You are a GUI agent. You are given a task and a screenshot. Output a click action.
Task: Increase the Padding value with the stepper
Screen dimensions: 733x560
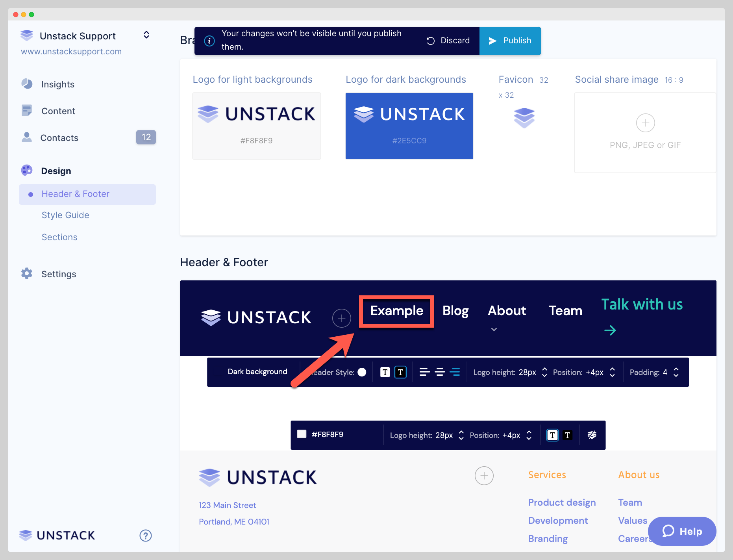click(676, 369)
